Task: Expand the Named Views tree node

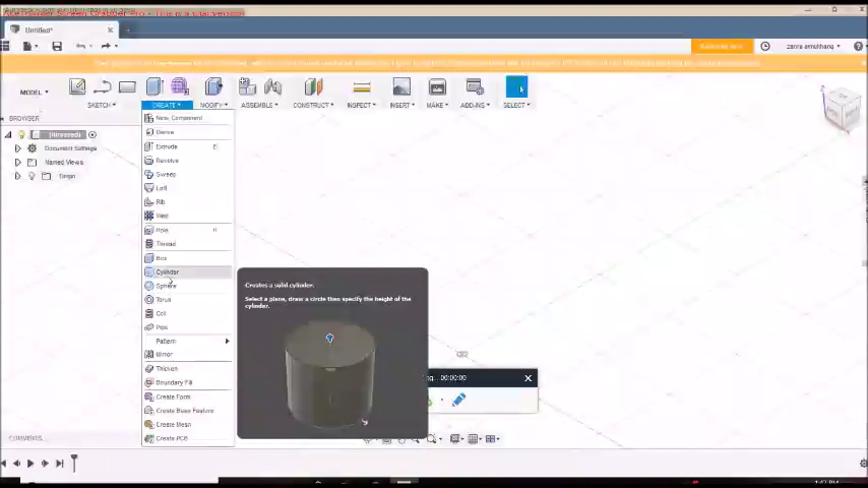Action: pyautogui.click(x=17, y=162)
